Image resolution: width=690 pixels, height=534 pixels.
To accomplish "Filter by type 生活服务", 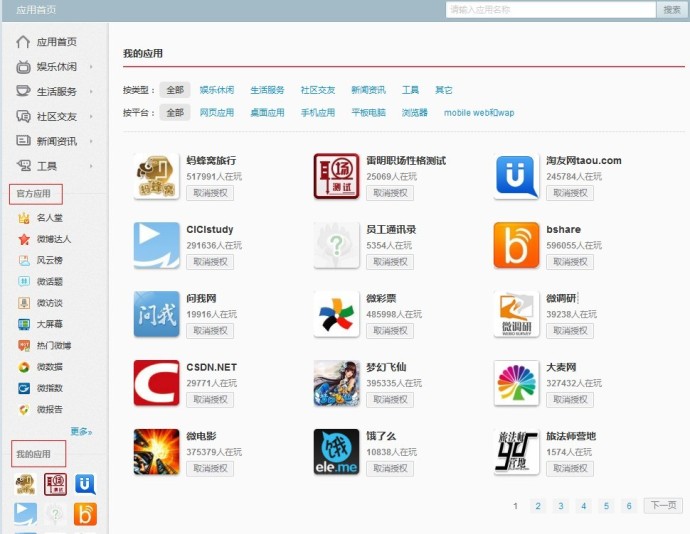I will 267,90.
